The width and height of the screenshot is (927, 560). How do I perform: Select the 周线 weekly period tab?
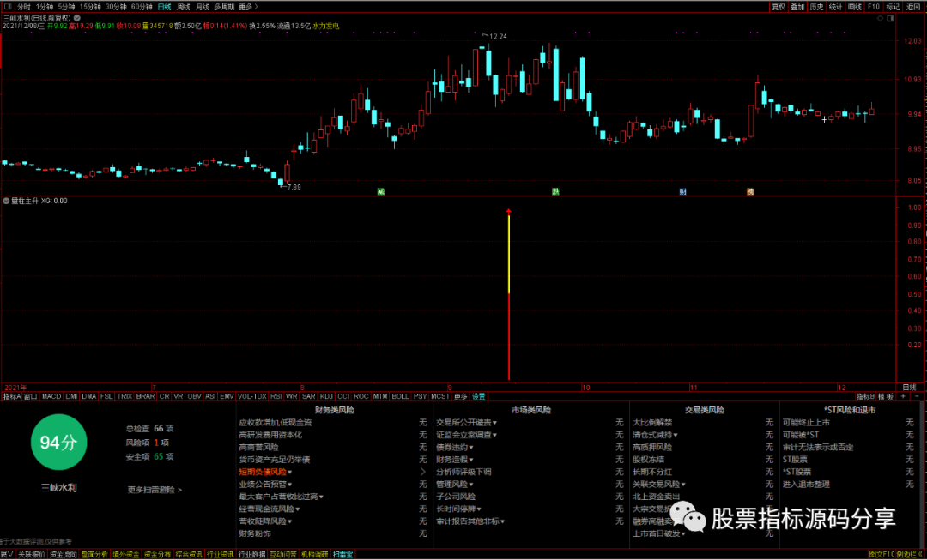click(184, 7)
